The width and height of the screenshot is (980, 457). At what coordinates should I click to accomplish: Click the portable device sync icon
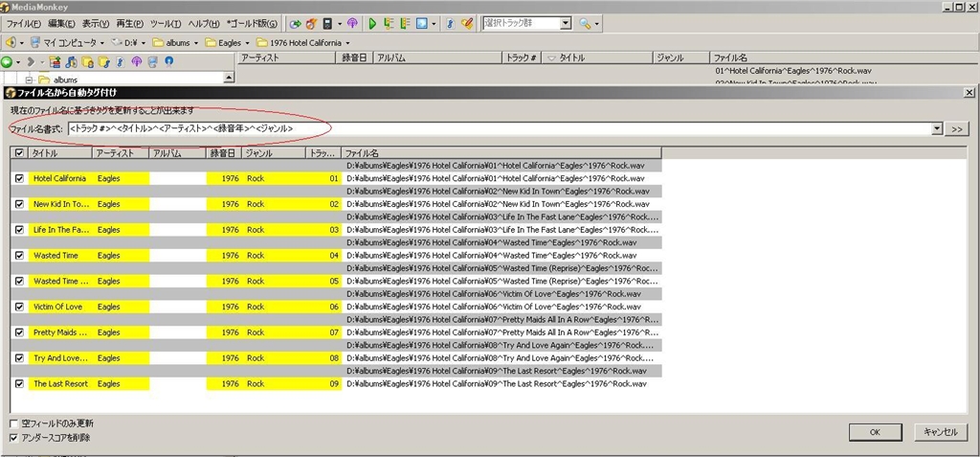click(x=328, y=23)
